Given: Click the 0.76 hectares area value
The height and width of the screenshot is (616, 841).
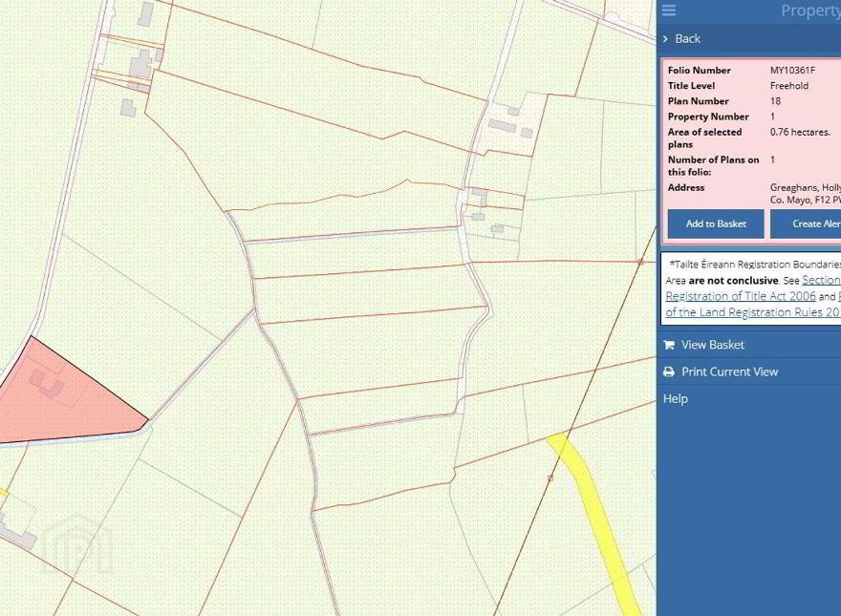Looking at the screenshot, I should [800, 132].
